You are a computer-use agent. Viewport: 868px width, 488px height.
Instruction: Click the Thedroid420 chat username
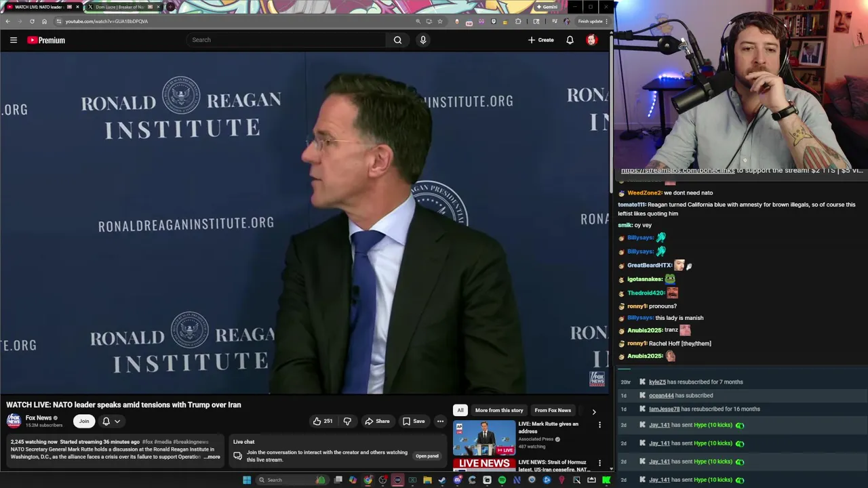pos(646,293)
